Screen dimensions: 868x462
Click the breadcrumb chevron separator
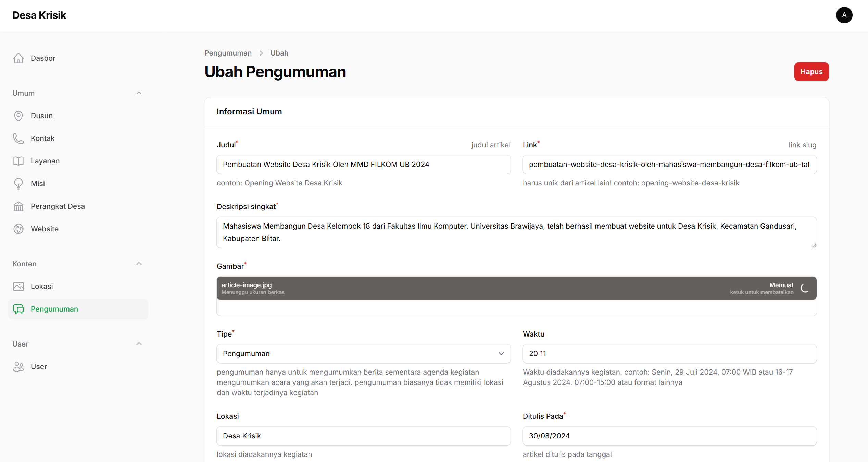(261, 53)
